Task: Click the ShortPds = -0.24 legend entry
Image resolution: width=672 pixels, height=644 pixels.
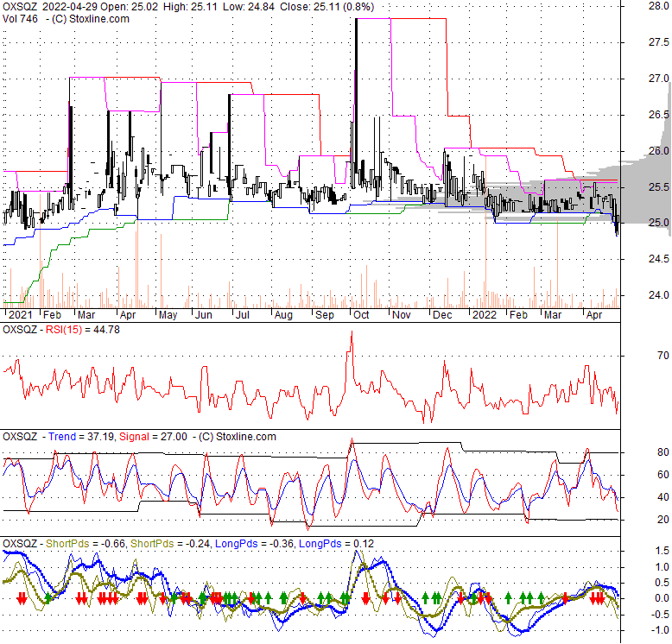Action: pos(170,544)
